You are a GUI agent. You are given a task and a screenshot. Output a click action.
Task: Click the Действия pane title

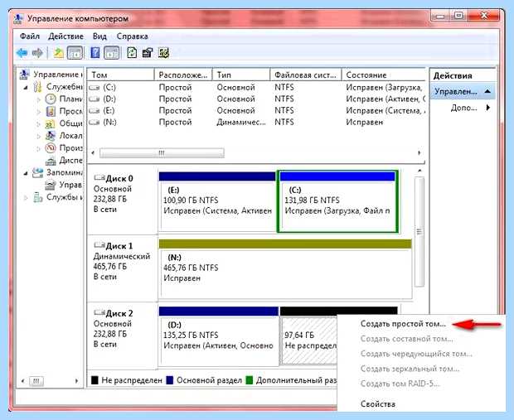coord(453,75)
